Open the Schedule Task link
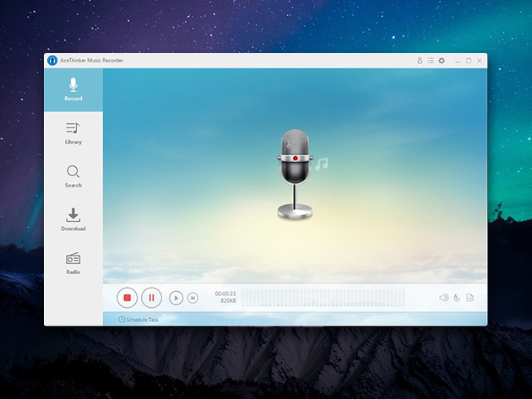 138,320
